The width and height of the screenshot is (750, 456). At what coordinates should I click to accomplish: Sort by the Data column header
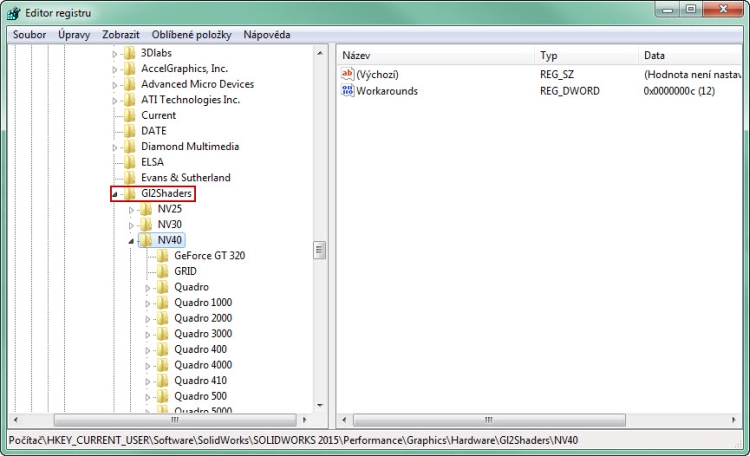[x=690, y=55]
